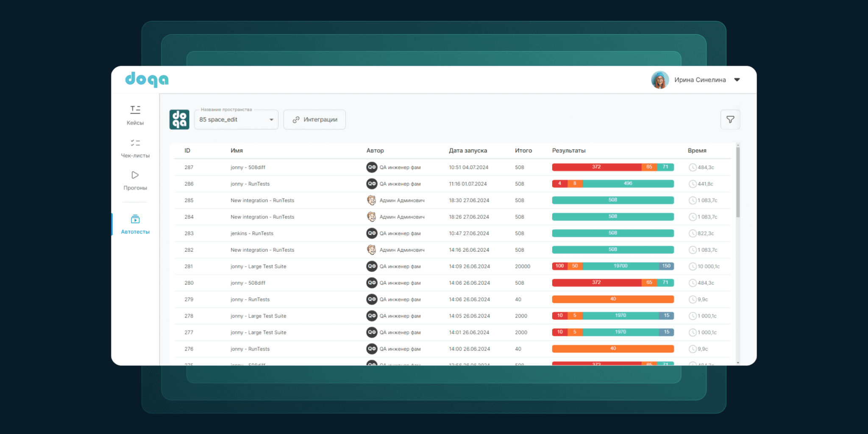868x434 pixels.
Task: Click Ирина Синелина's profile avatar
Action: point(659,80)
